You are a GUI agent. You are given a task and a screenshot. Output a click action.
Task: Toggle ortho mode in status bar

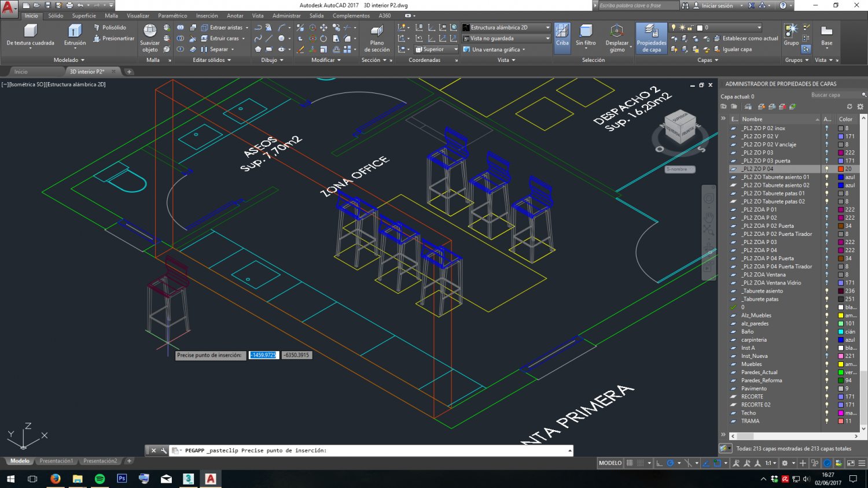coord(659,463)
